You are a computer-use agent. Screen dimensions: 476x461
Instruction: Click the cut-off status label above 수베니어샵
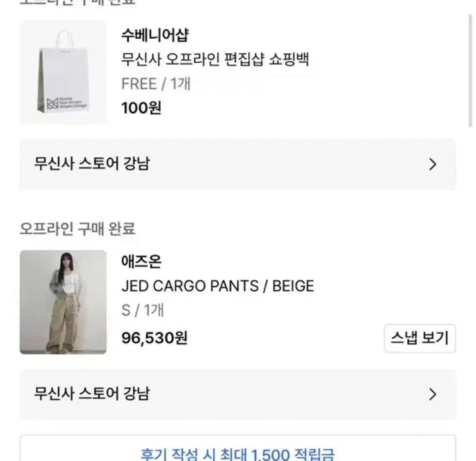pos(78,2)
